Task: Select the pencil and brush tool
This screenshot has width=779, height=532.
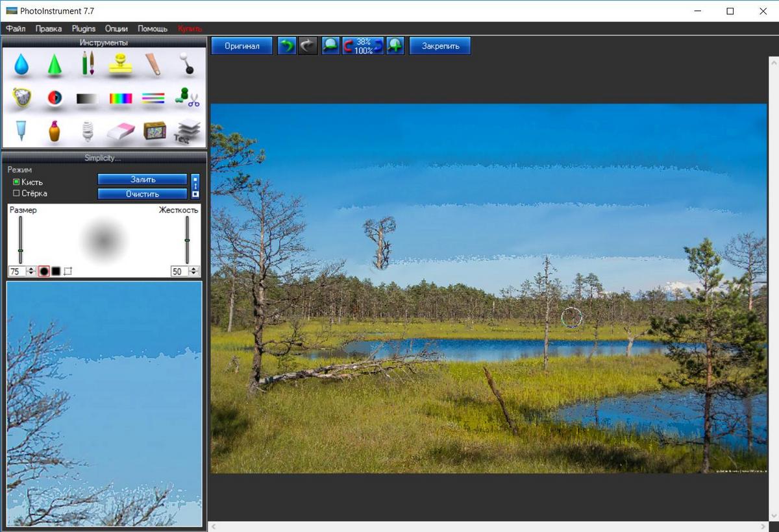Action: click(x=88, y=64)
